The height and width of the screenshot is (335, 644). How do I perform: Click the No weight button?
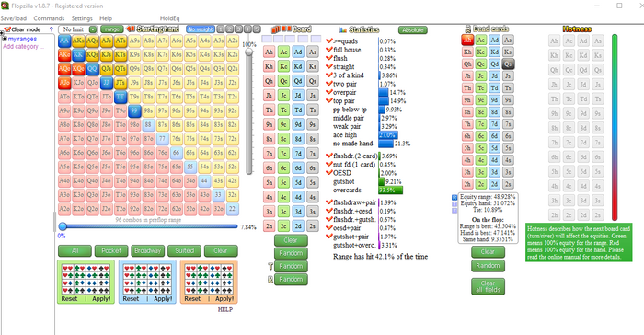tap(201, 29)
